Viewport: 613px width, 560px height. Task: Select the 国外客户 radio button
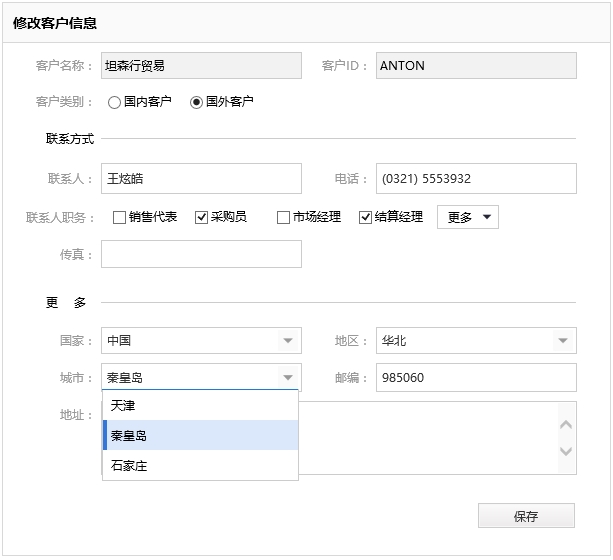196,102
